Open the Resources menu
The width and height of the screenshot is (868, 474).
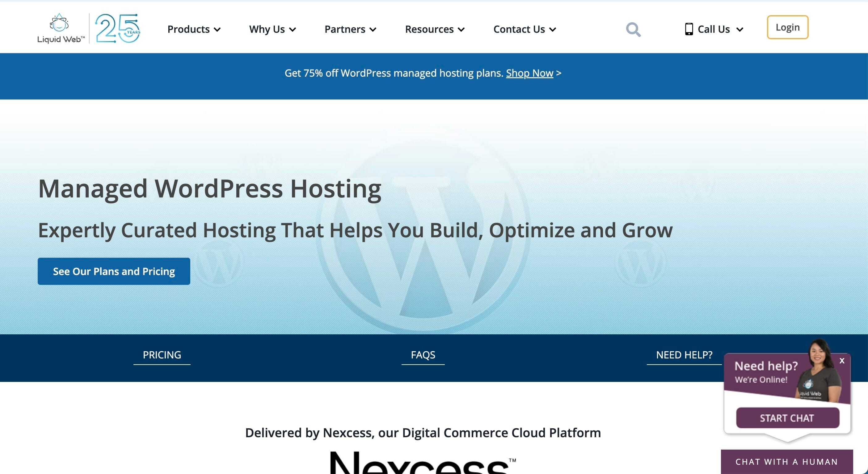click(435, 29)
